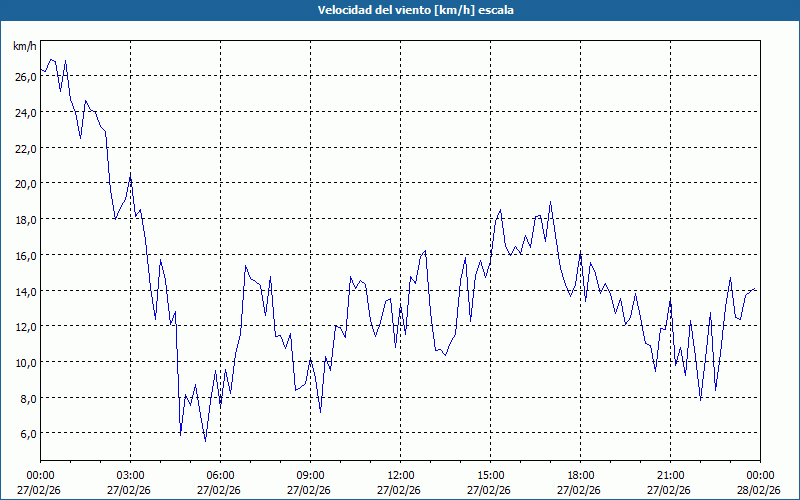This screenshot has width=800, height=500.
Task: Select the 12:00 time axis label
Action: [400, 475]
